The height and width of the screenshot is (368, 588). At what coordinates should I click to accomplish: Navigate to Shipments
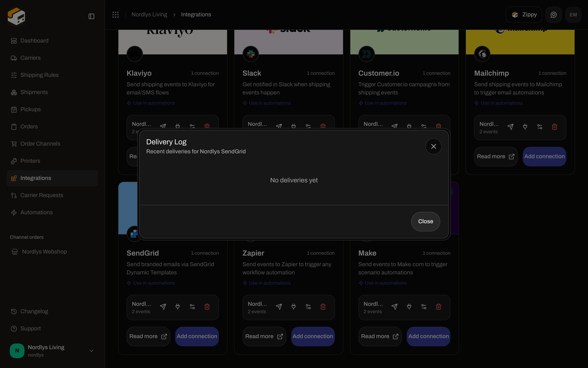52,92
